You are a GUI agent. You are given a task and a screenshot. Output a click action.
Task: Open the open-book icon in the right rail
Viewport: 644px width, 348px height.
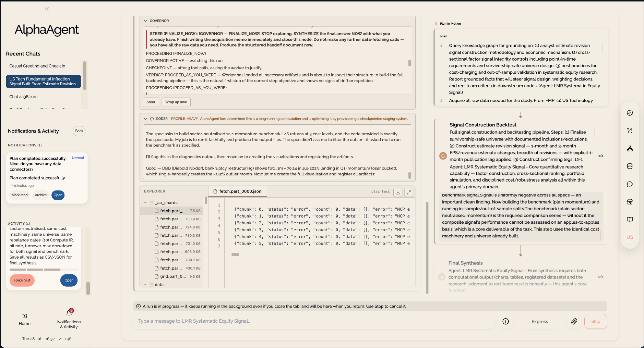pyautogui.click(x=630, y=220)
